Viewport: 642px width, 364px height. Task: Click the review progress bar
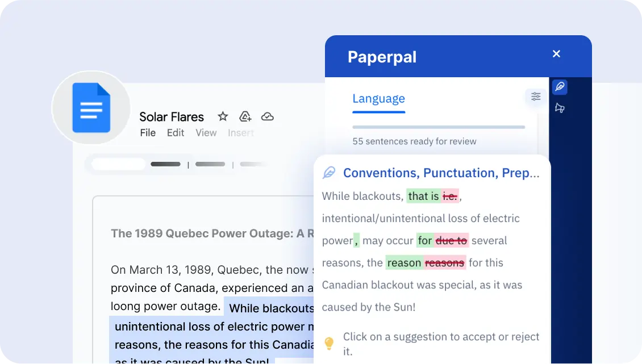pyautogui.click(x=438, y=127)
